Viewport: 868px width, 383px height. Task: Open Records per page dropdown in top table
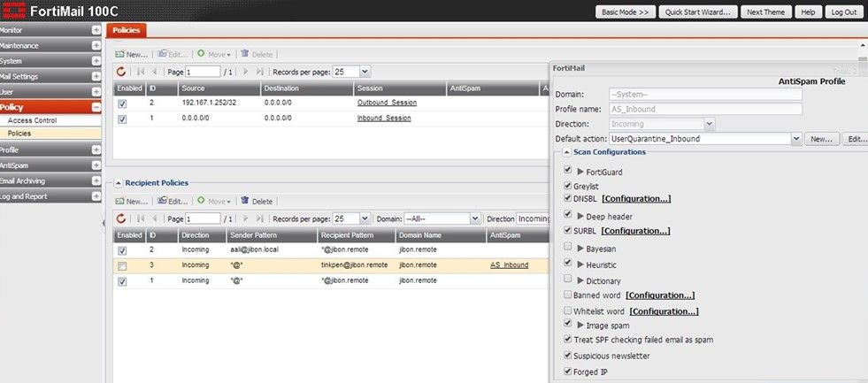coord(365,72)
